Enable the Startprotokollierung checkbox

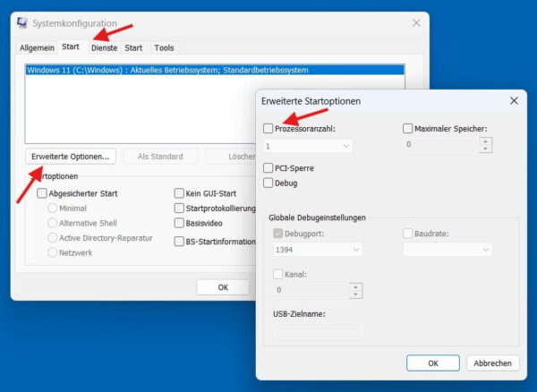coord(179,209)
